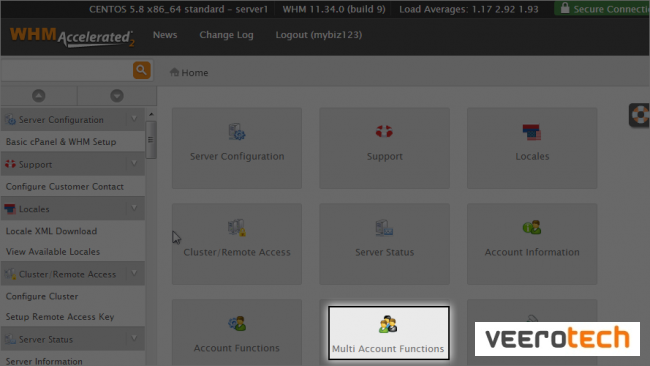The image size is (650, 366).
Task: Open Configure Cluster link
Action: pyautogui.click(x=42, y=296)
